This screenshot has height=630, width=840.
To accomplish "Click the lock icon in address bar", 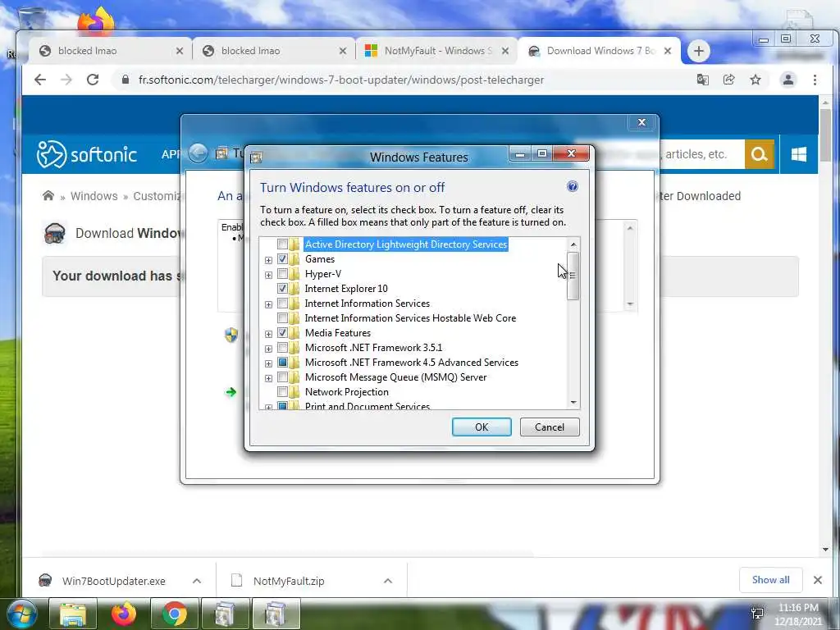I will click(x=126, y=80).
